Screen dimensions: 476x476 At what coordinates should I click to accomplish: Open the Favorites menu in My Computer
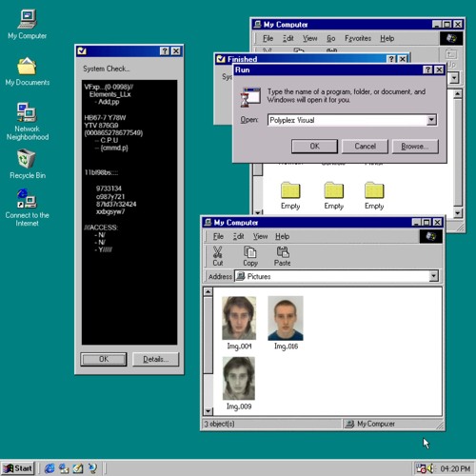[358, 38]
